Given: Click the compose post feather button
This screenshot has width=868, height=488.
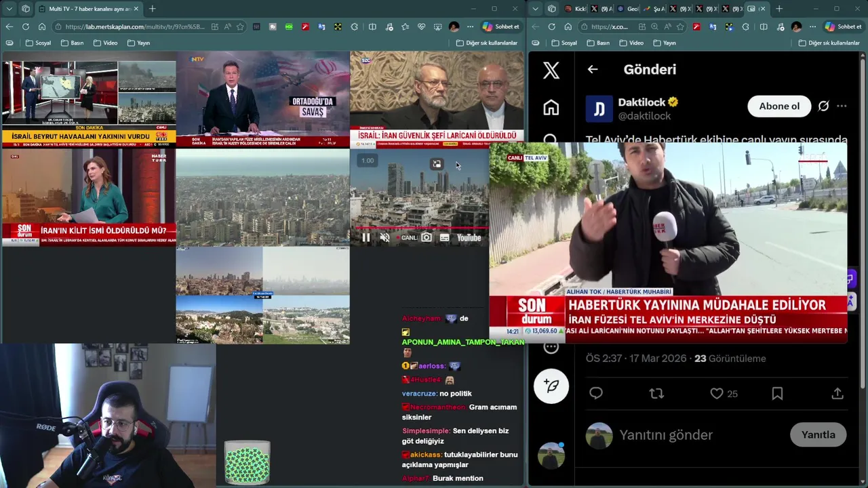Looking at the screenshot, I should [x=551, y=386].
